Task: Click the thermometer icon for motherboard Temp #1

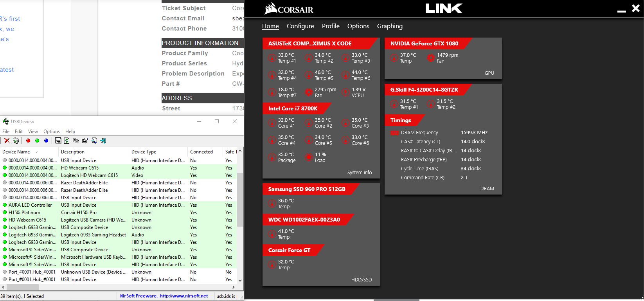Action: 272,58
